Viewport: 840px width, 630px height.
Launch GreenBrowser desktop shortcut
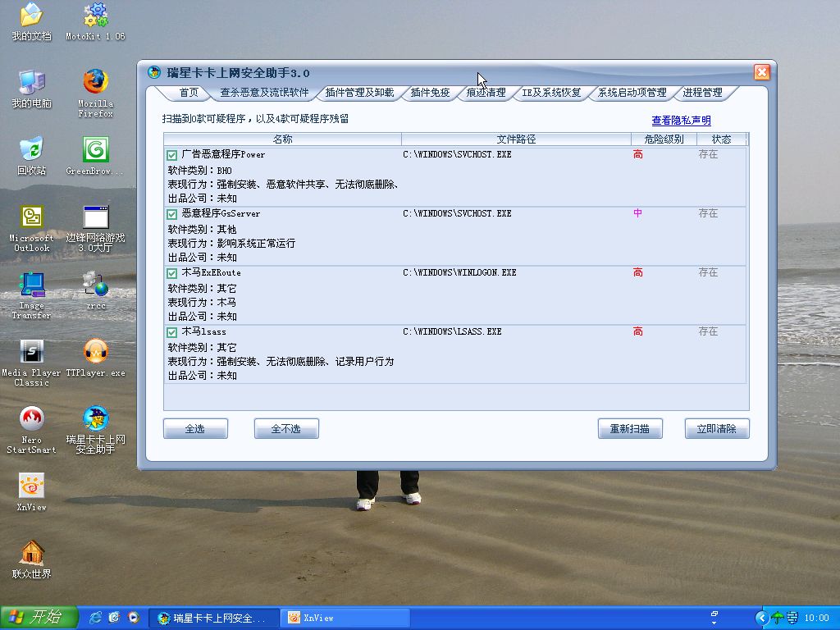click(x=95, y=156)
